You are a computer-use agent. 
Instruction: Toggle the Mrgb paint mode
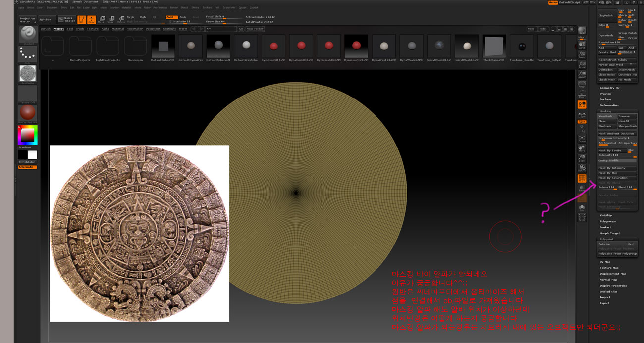(x=131, y=17)
